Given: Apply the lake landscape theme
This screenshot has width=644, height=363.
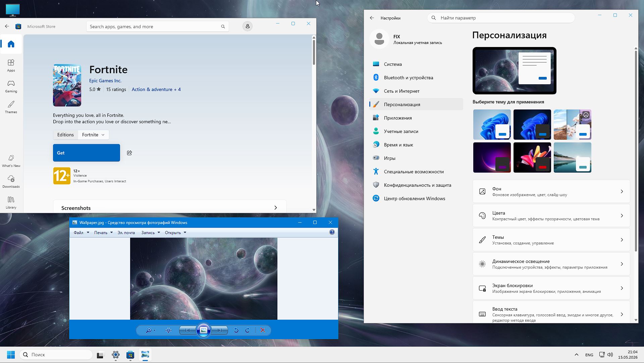Looking at the screenshot, I should [573, 157].
